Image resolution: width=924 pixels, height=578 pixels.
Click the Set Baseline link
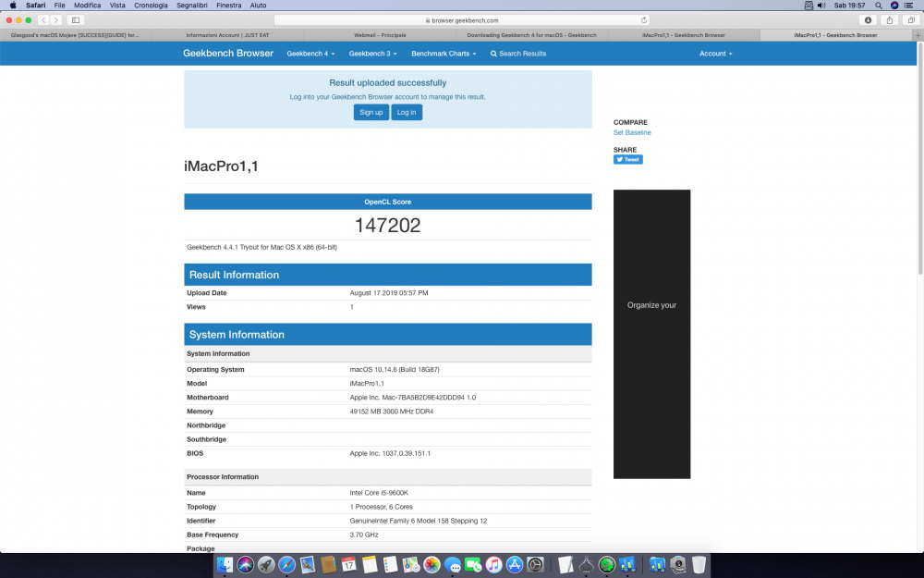click(x=632, y=132)
